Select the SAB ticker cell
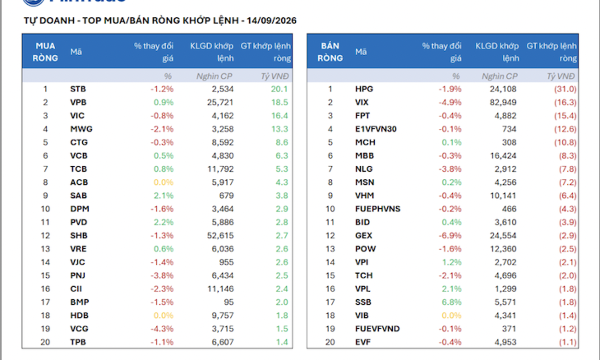The height and width of the screenshot is (360, 600). [78, 195]
